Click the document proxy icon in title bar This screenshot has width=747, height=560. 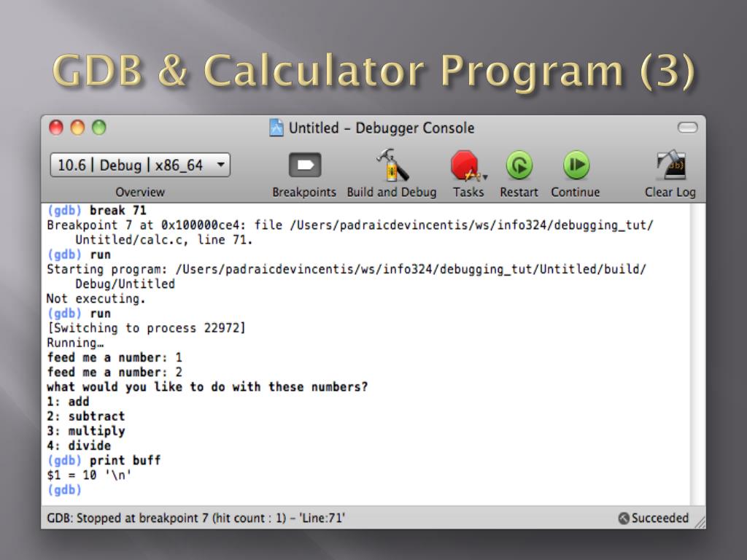pos(276,128)
